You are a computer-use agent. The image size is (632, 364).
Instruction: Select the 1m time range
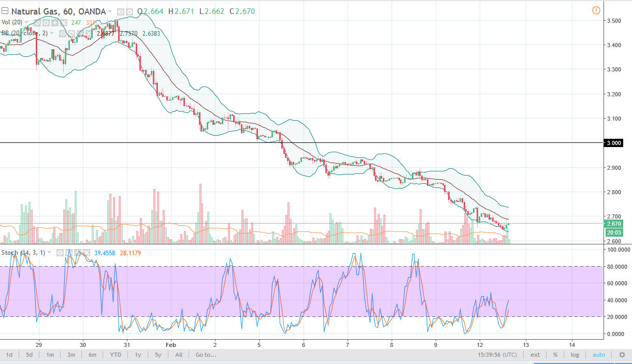pyautogui.click(x=50, y=355)
